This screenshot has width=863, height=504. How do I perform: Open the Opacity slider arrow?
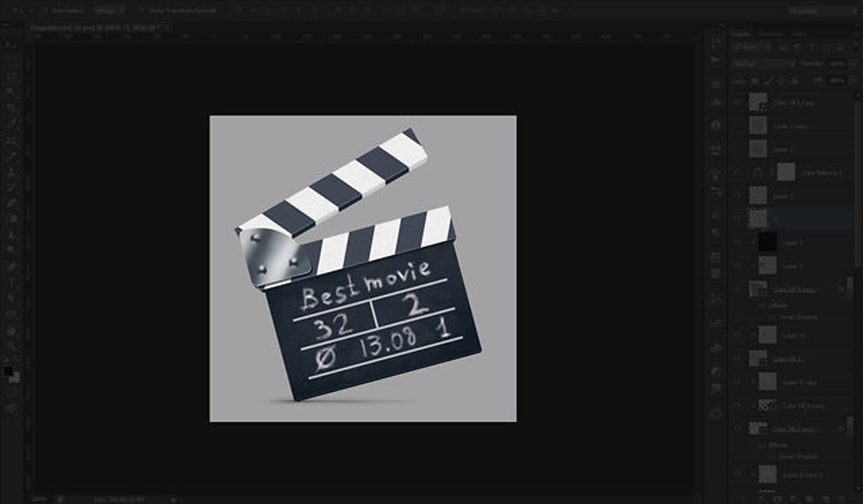tap(854, 64)
